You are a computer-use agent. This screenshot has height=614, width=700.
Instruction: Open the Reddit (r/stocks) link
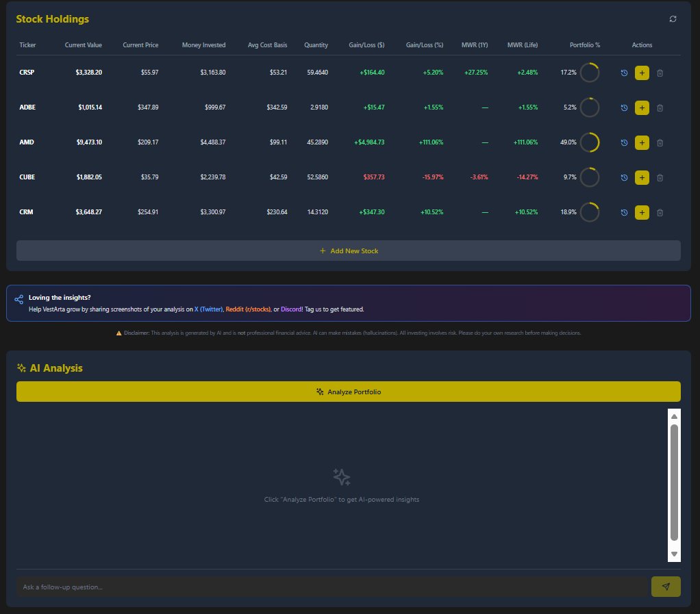(248, 309)
